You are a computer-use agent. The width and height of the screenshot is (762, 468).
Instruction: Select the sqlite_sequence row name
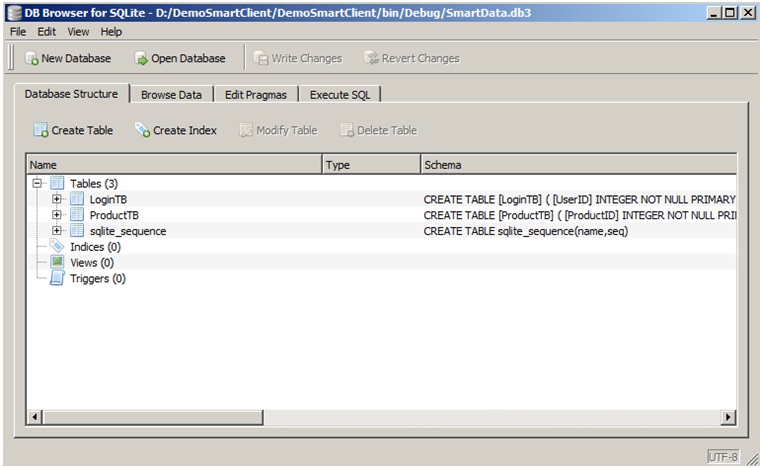[x=128, y=231]
